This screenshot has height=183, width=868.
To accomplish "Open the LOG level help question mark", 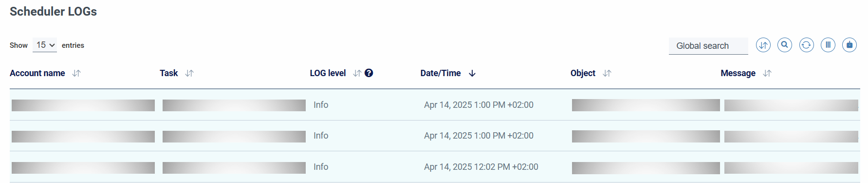I will [369, 73].
